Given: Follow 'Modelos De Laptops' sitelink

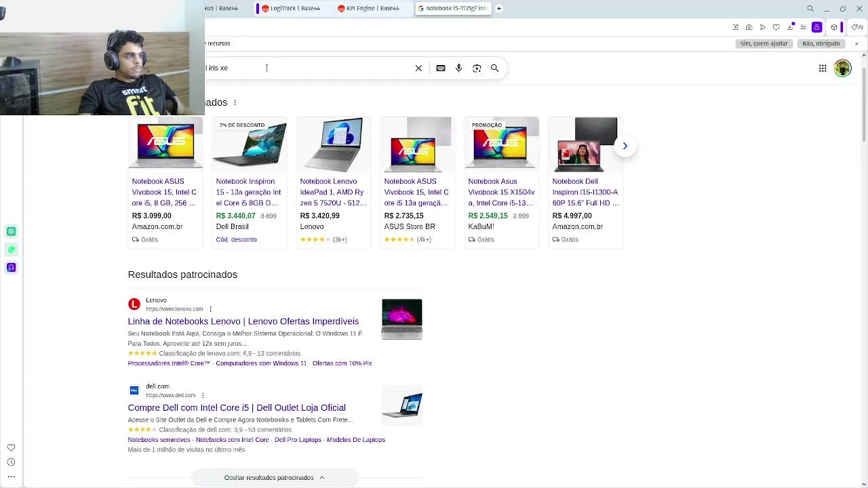Looking at the screenshot, I should pyautogui.click(x=356, y=440).
